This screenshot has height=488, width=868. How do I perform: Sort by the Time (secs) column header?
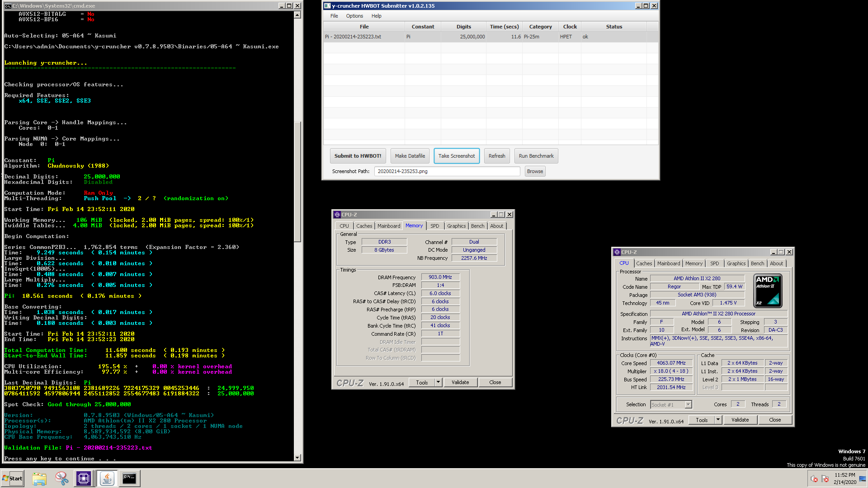pyautogui.click(x=504, y=27)
